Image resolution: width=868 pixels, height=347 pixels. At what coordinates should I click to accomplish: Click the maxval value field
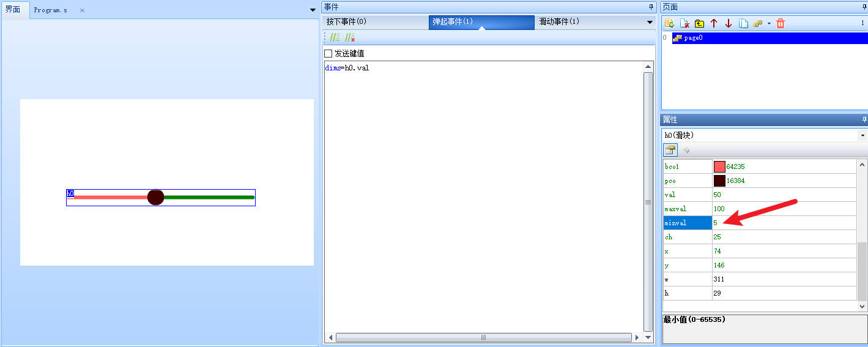tap(784, 209)
